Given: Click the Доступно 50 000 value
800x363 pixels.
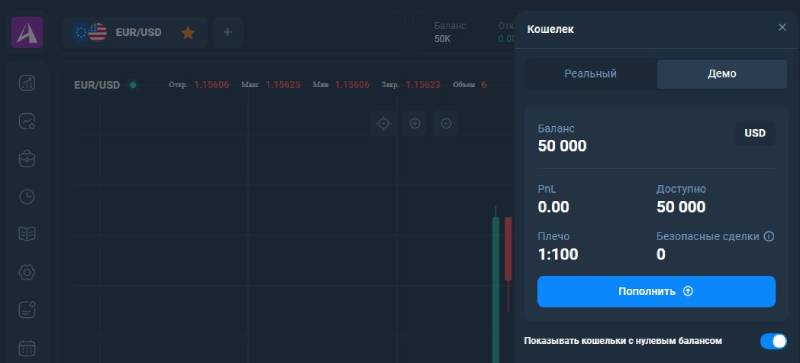Looking at the screenshot, I should (681, 207).
